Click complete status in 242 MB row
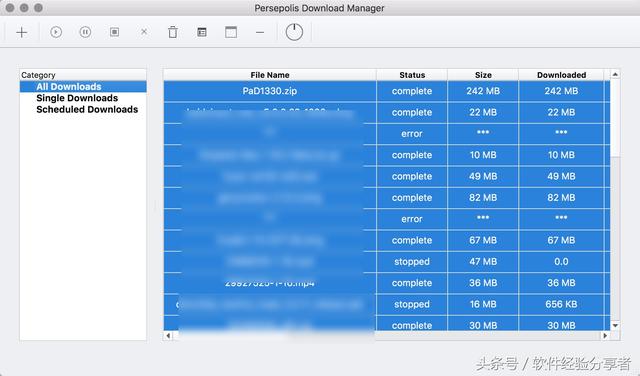640x376 pixels. [x=412, y=91]
